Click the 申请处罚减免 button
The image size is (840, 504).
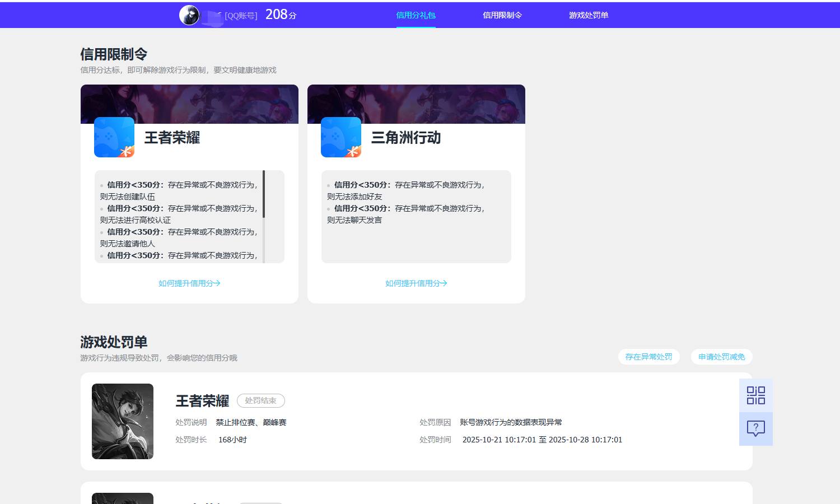tap(722, 357)
